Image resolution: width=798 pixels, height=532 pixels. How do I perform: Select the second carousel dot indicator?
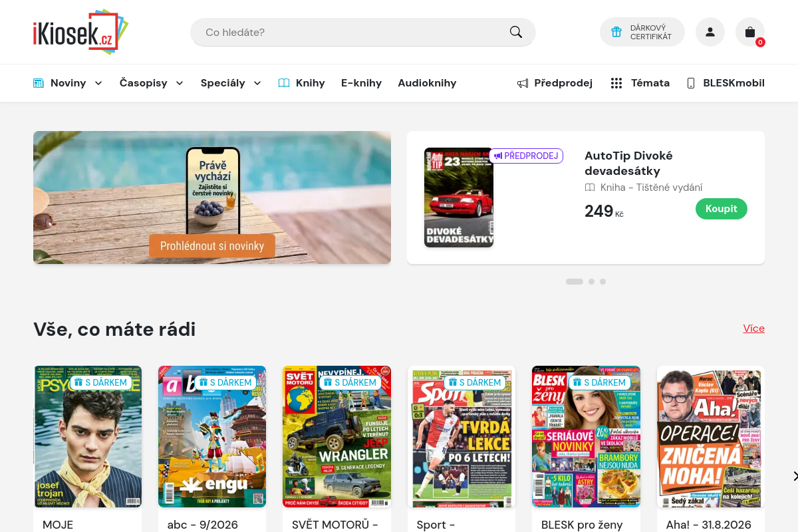click(591, 281)
